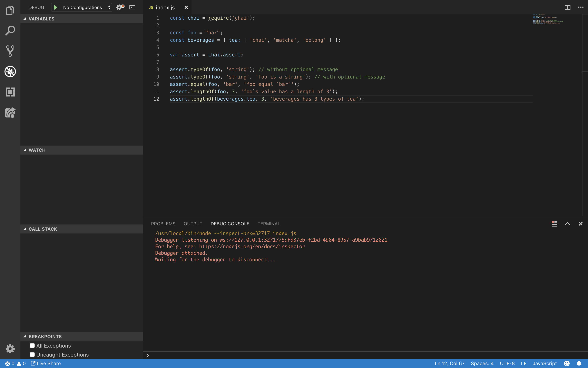Click the code minimap preview
The width and height of the screenshot is (588, 368).
(548, 19)
